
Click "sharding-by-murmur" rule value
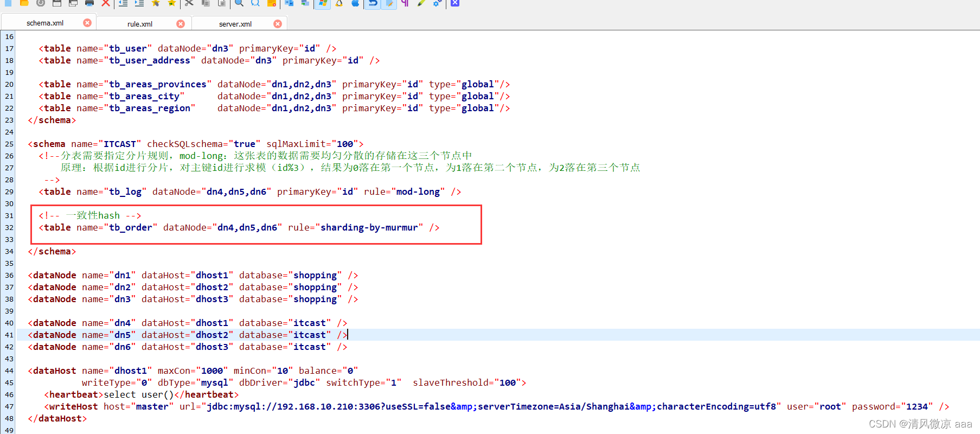369,228
